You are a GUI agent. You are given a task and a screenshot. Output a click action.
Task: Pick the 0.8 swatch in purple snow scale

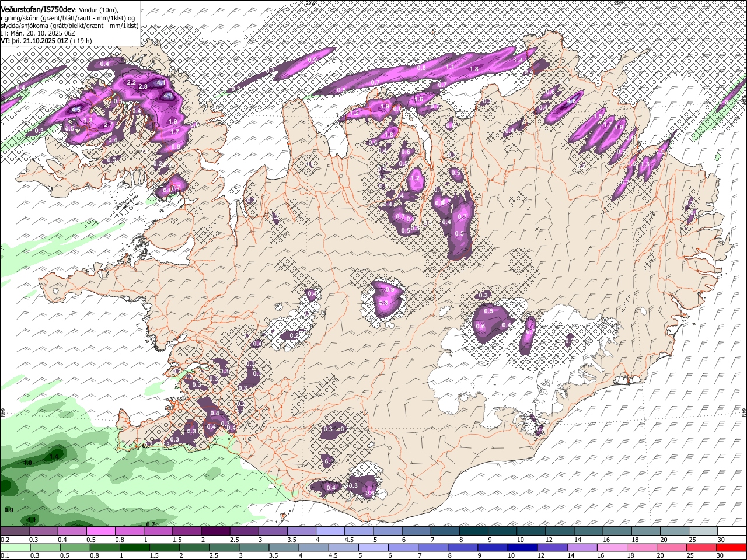[x=129, y=531]
